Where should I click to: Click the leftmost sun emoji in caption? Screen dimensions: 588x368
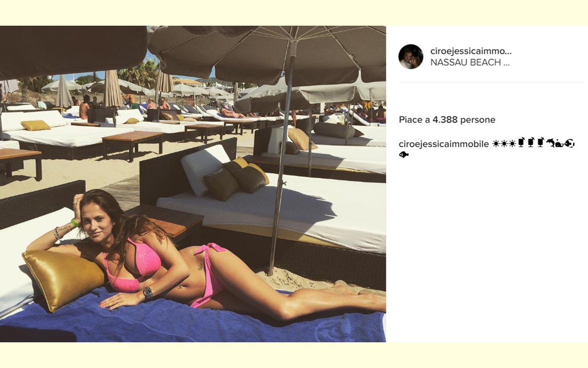496,144
